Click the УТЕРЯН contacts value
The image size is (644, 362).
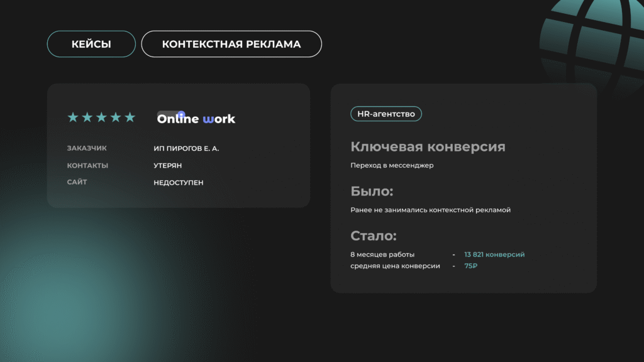point(167,165)
